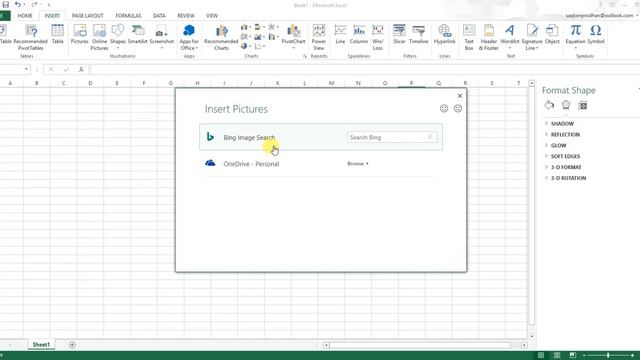
Task: Click the Bing search magnifier button
Action: point(430,137)
